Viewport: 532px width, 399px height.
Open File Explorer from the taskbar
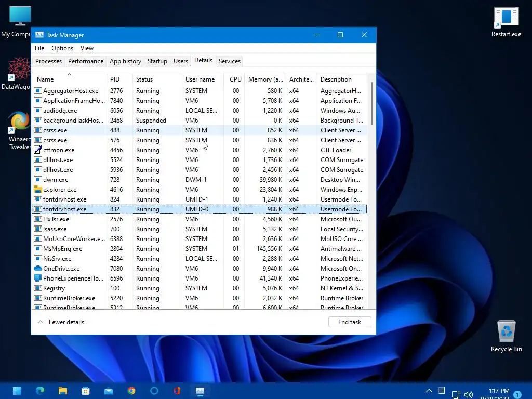(63, 391)
